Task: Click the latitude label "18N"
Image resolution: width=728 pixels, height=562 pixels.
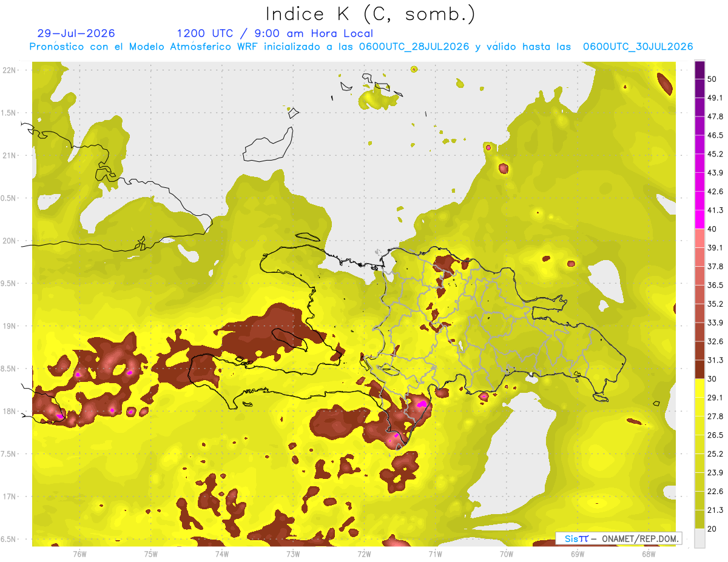Action: click(x=10, y=412)
